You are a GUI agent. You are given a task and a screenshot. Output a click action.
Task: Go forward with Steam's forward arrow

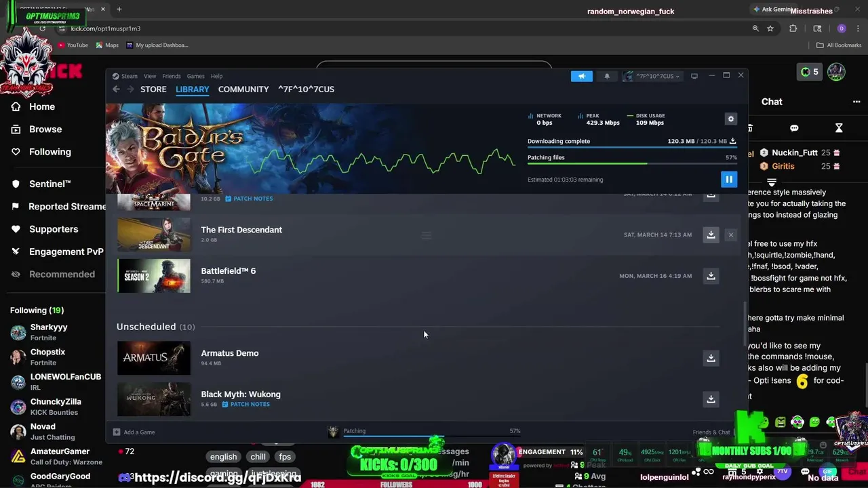point(131,89)
